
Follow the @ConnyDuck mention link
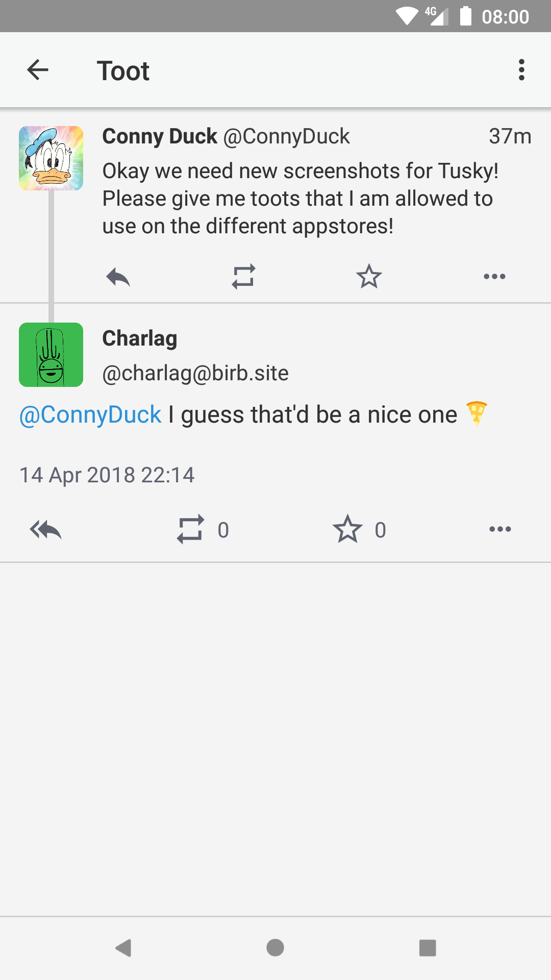tap(90, 414)
